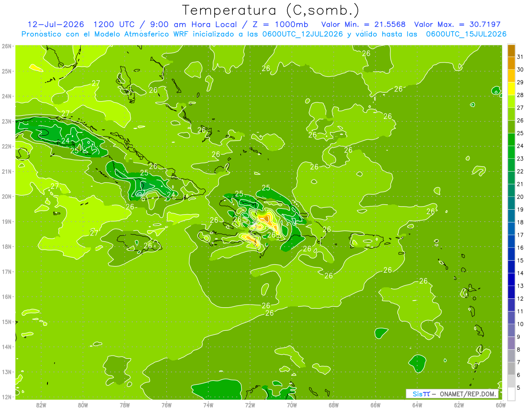
Task: Click the "Valor Min. = 21.5568" text
Action: click(x=364, y=24)
